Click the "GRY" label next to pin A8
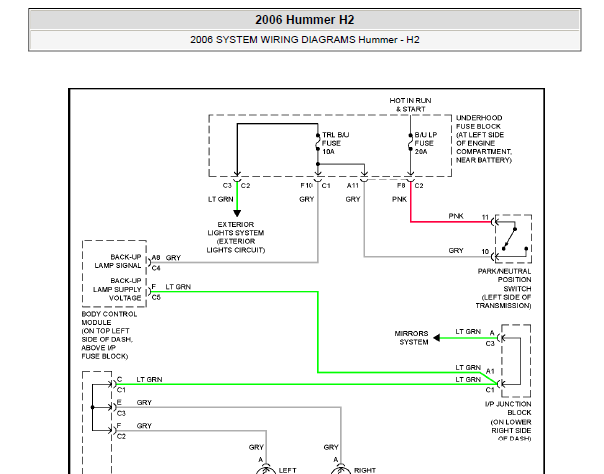Image resolution: width=604 pixels, height=474 pixels. click(x=173, y=258)
